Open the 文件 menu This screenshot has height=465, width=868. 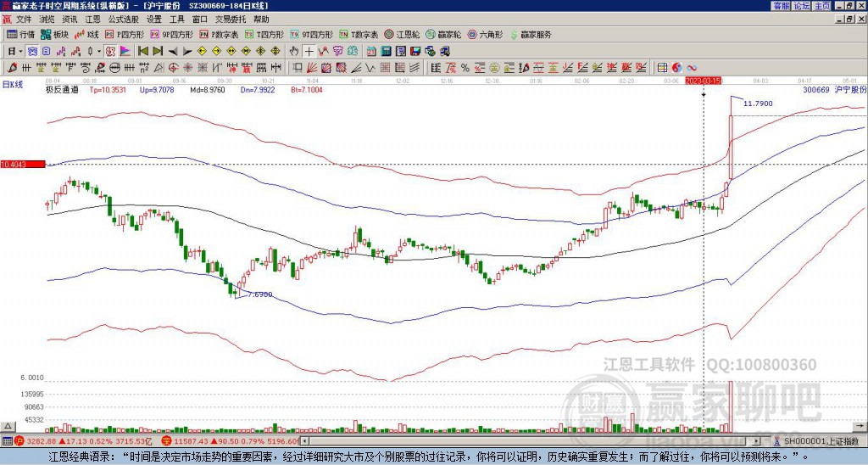click(x=24, y=20)
